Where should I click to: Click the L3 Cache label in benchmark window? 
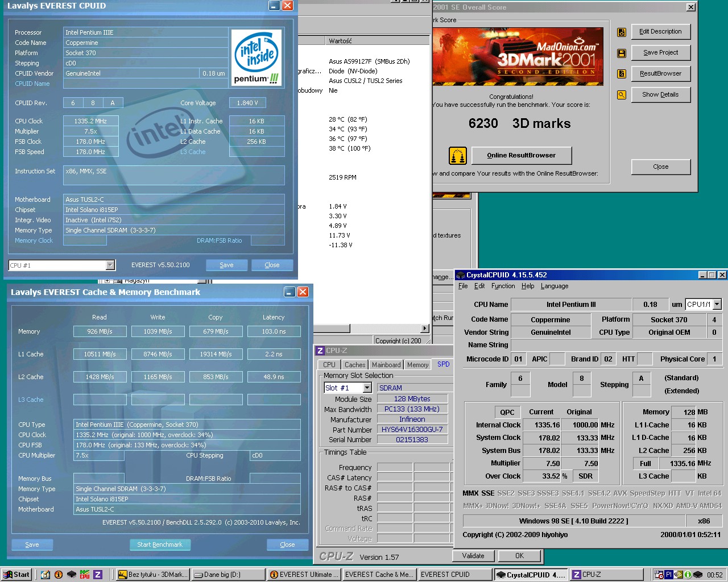(31, 400)
